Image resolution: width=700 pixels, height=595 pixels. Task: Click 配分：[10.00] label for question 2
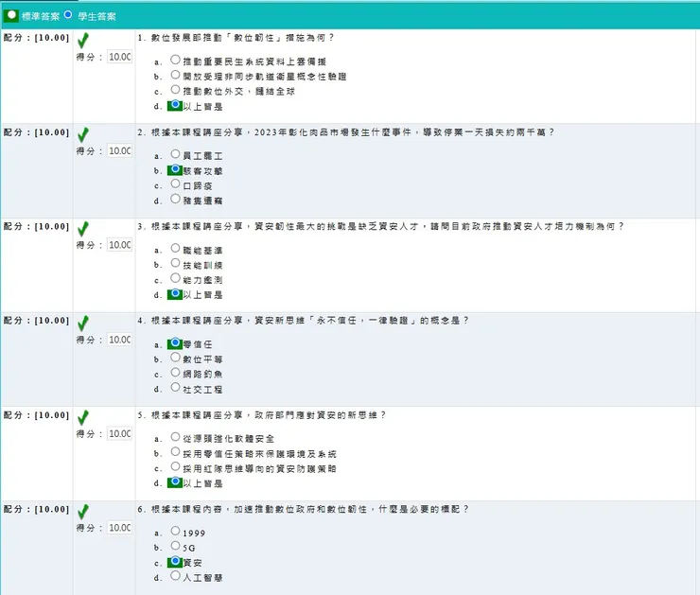(36, 132)
